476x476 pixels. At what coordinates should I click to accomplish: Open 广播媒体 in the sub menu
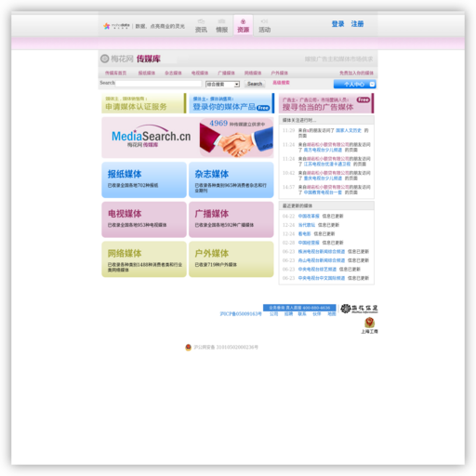coord(227,73)
